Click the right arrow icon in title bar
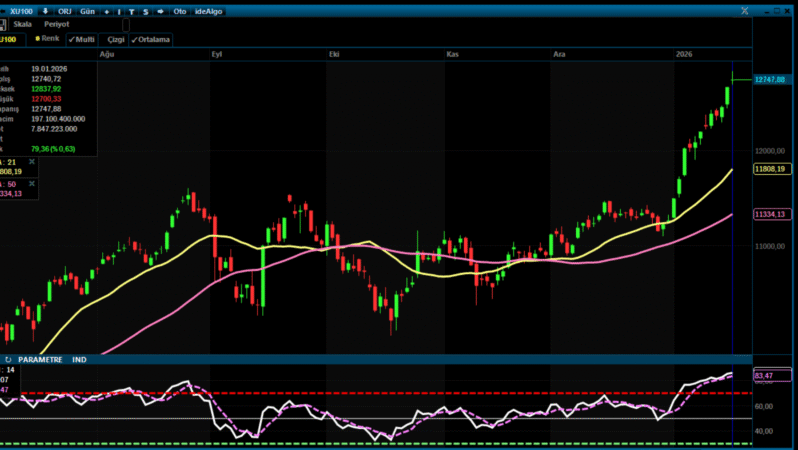 click(x=159, y=11)
